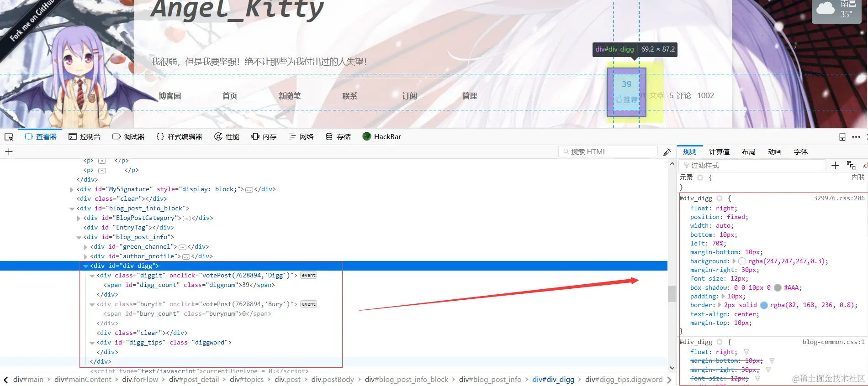Screen dimensions: 868x386
Task: Collapse the buryit div node
Action: (x=92, y=304)
